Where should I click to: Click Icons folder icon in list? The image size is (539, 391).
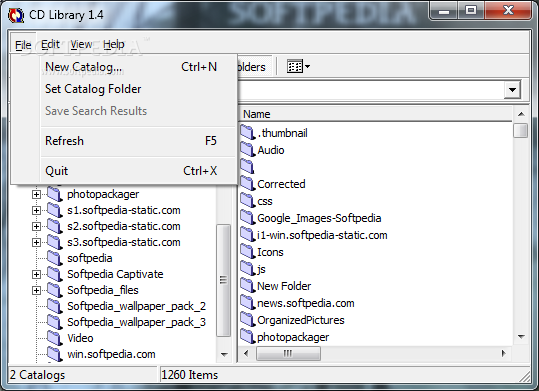[x=248, y=252]
